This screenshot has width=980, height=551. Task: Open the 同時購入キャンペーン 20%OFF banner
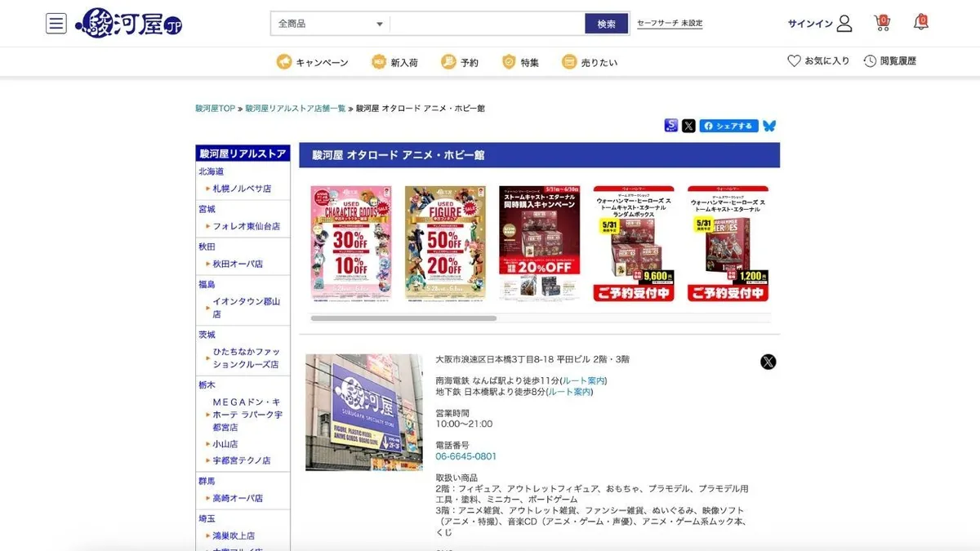(x=540, y=243)
